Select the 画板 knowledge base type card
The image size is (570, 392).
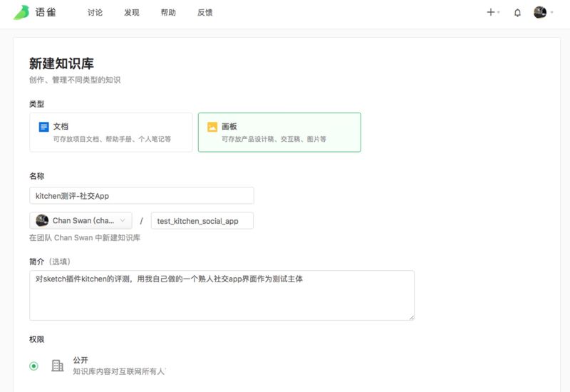click(x=279, y=133)
